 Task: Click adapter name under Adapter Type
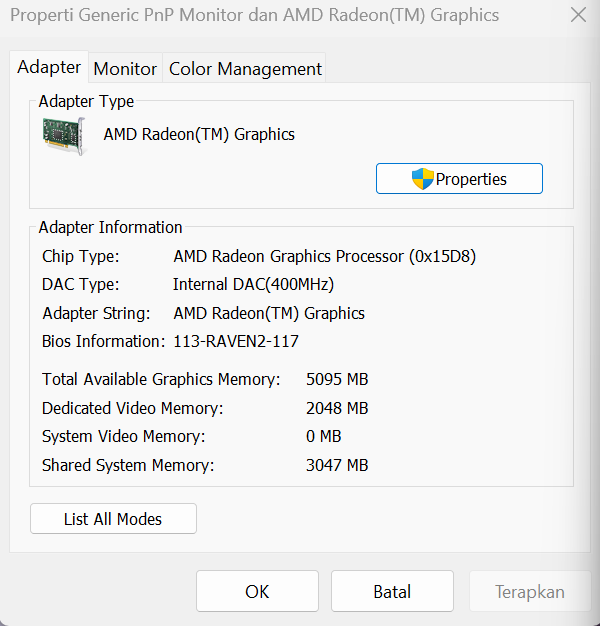click(199, 135)
